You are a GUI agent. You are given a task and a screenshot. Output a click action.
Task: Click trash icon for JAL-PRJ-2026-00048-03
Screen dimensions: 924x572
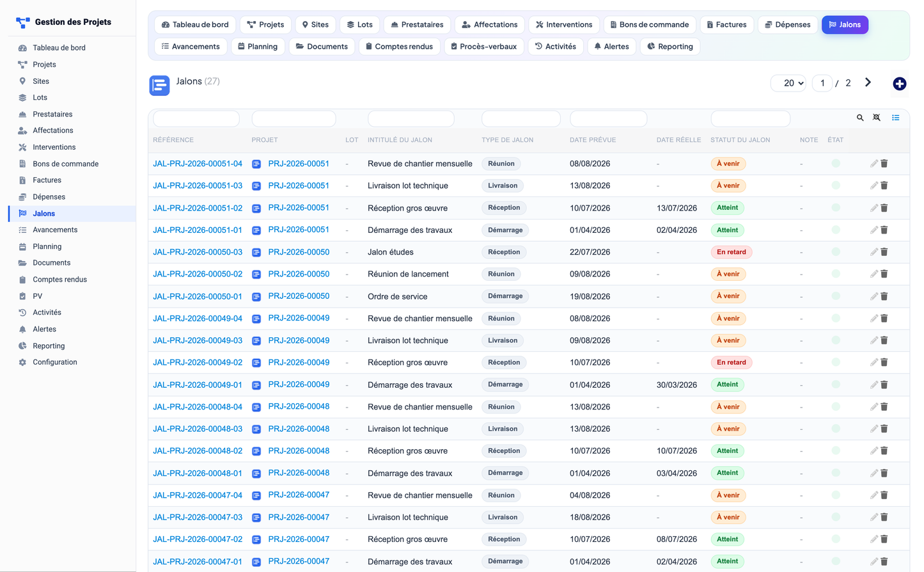coord(884,429)
